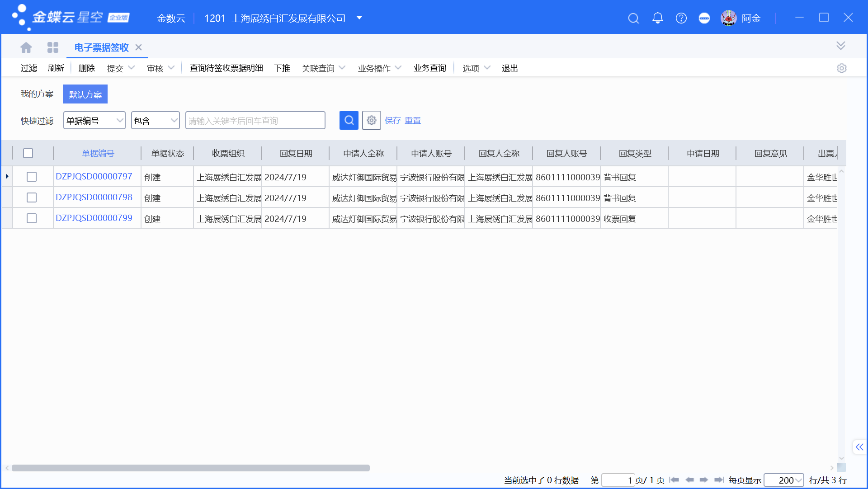Viewport: 868px width, 489px height.
Task: Click the 单据状态 column header
Action: 167,154
